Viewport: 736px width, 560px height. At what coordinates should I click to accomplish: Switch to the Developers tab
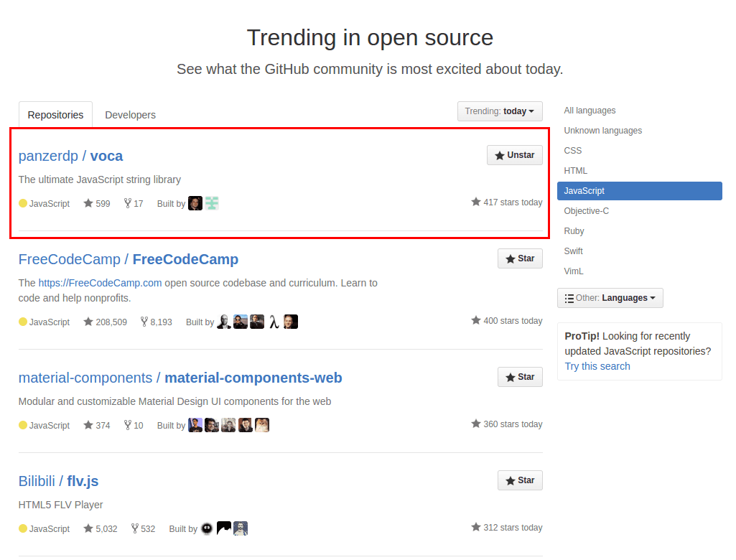tap(130, 115)
